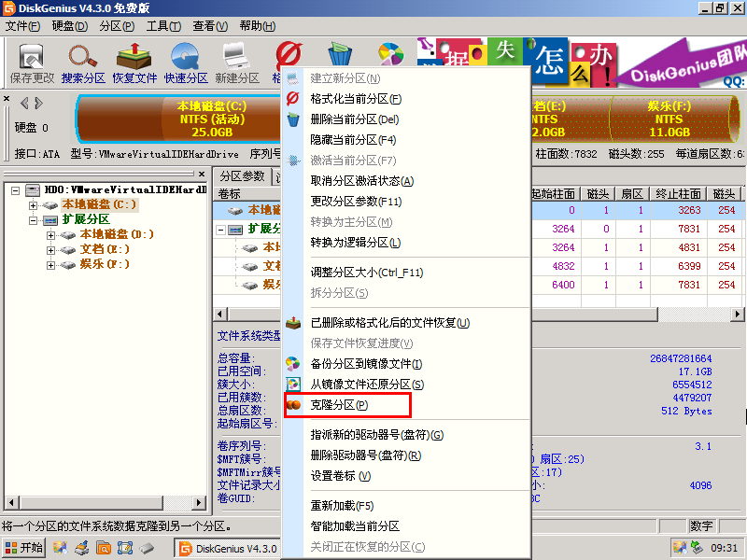Expand the 本地磁盘(C:) tree node
The image size is (747, 560).
coord(33,205)
